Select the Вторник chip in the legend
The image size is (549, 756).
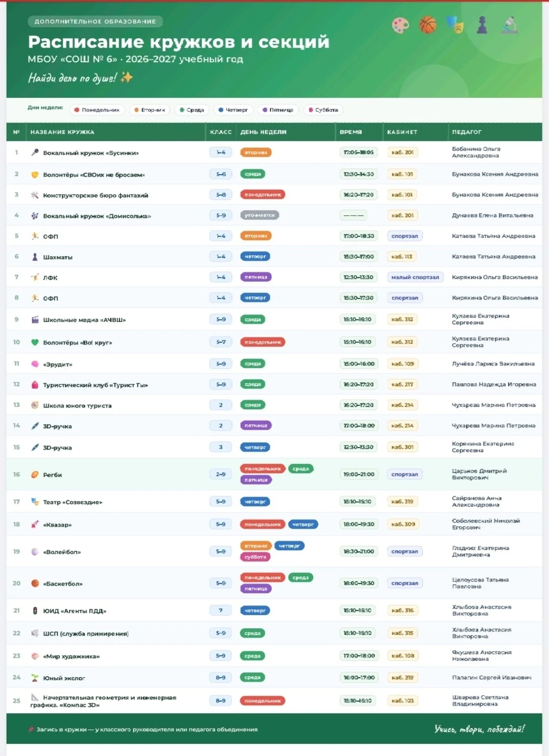pyautogui.click(x=149, y=110)
